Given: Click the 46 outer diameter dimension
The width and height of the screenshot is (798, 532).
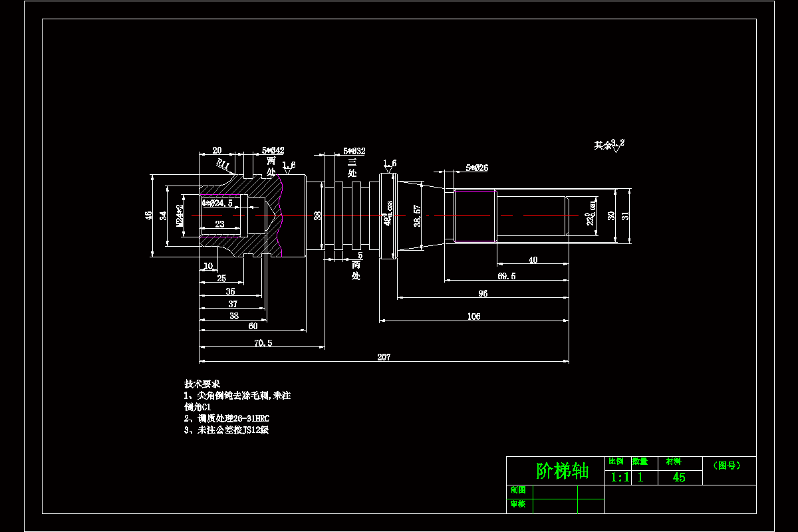Looking at the screenshot, I should [148, 215].
